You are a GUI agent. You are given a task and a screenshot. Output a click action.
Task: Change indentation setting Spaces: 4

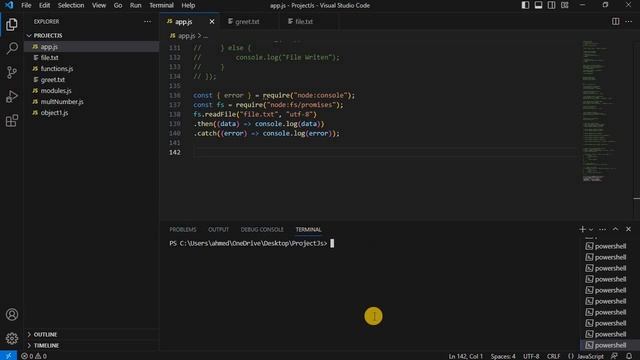503,356
